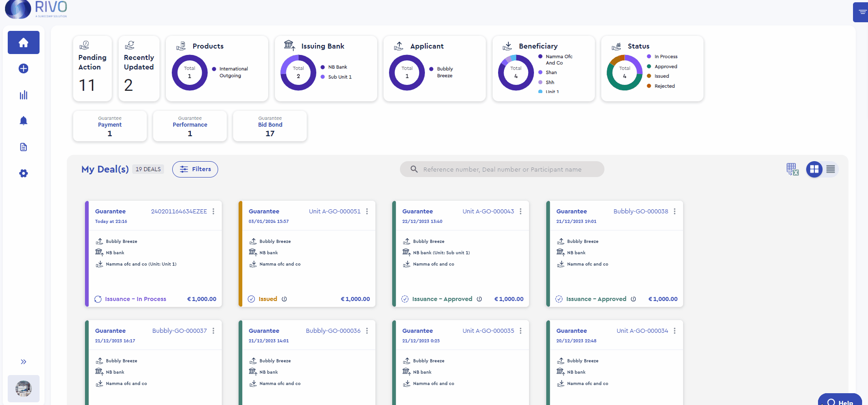Image resolution: width=868 pixels, height=405 pixels.
Task: Filter by In Process status legend
Action: click(662, 57)
